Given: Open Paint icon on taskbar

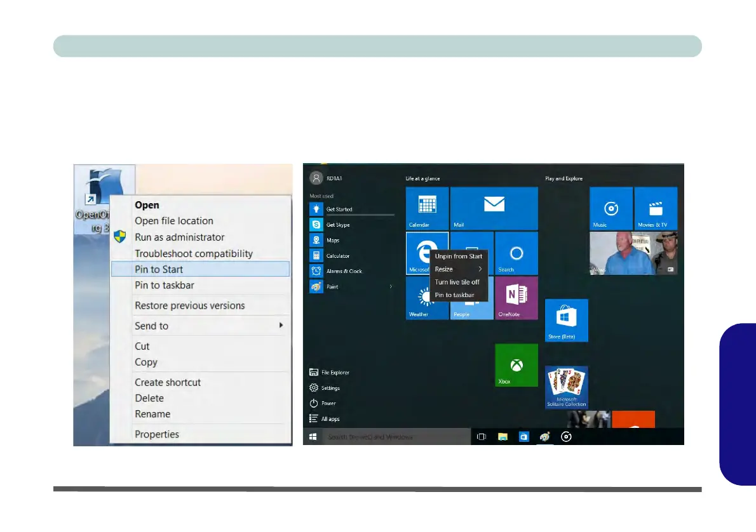Looking at the screenshot, I should pos(545,437).
